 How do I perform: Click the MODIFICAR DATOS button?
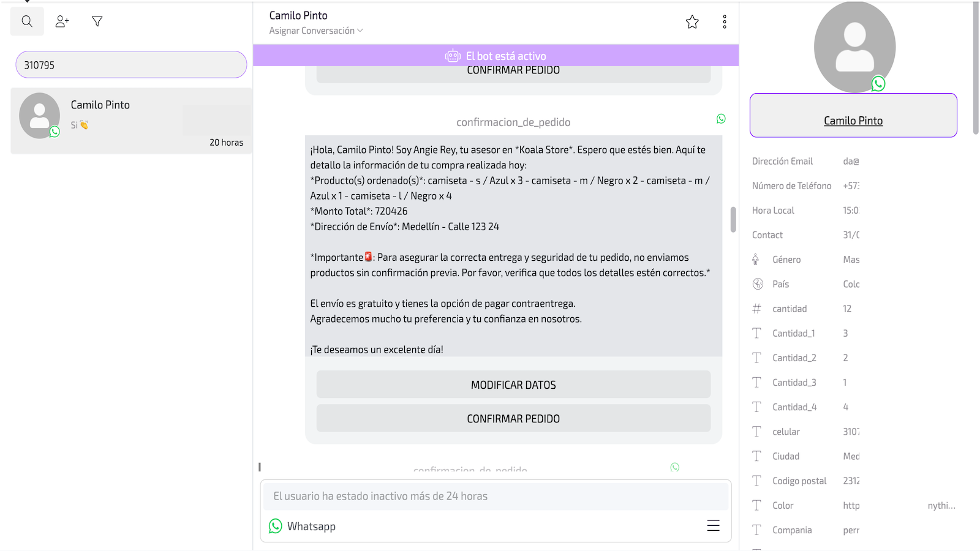point(513,384)
